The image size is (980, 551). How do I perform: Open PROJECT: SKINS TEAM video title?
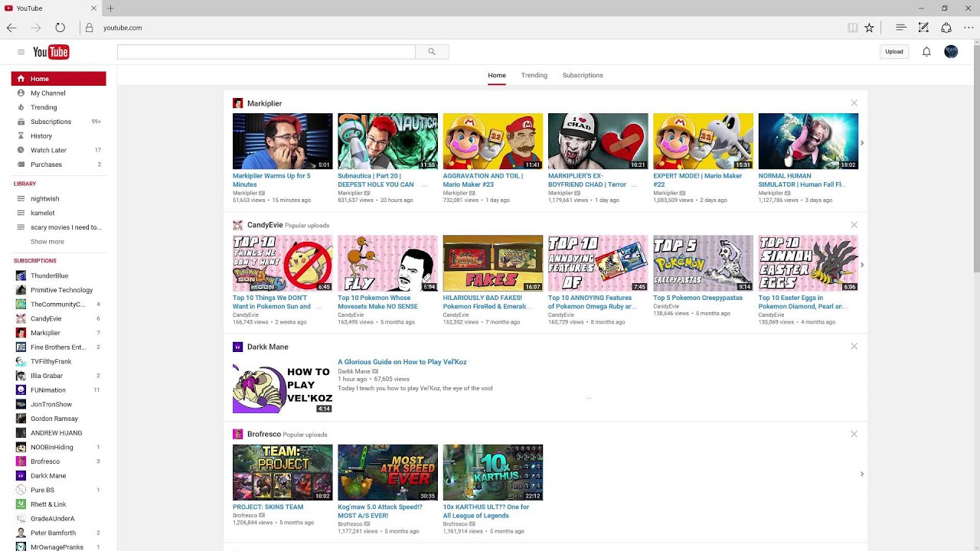pyautogui.click(x=268, y=507)
